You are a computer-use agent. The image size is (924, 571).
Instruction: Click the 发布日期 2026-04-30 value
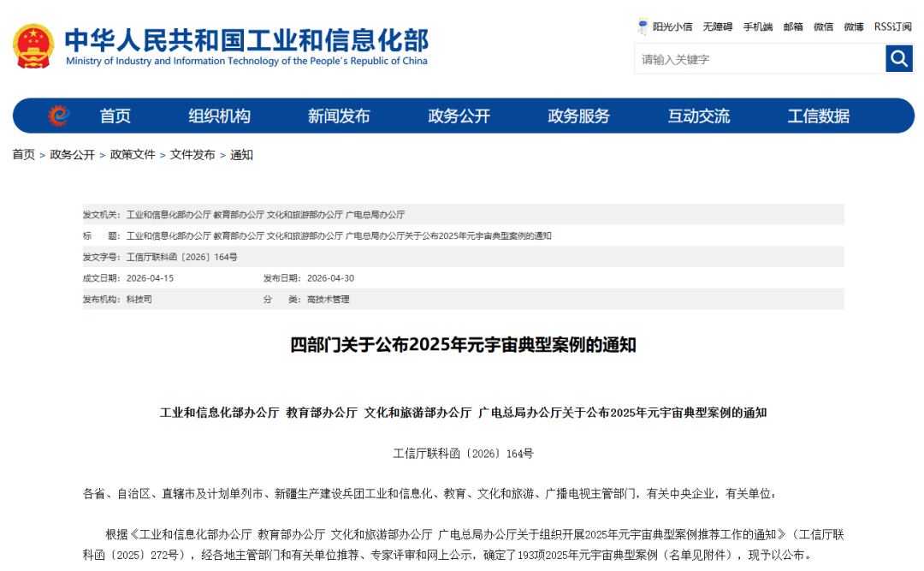(330, 278)
